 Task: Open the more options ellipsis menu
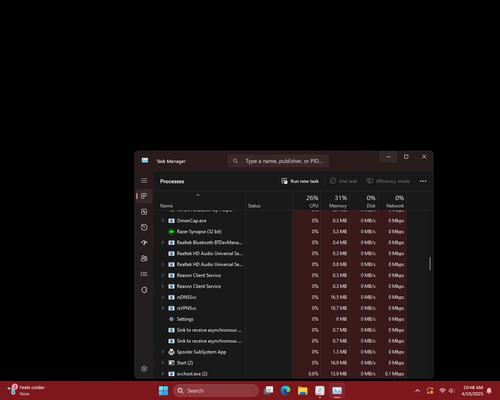pos(423,181)
